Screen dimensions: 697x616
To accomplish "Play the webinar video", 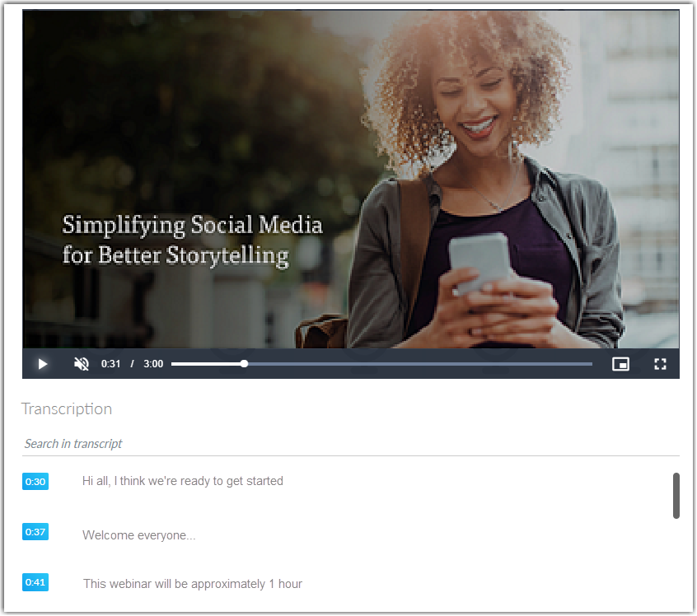I will 43,364.
